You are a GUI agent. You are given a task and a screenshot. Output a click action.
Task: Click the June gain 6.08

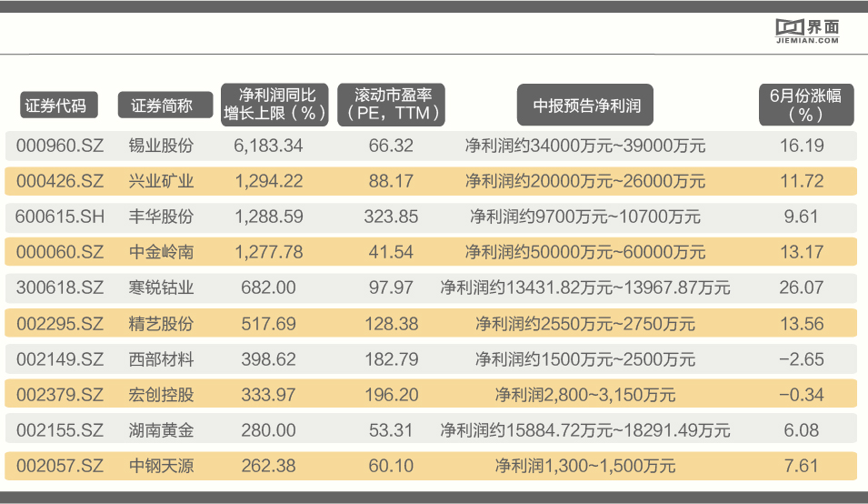coord(801,429)
